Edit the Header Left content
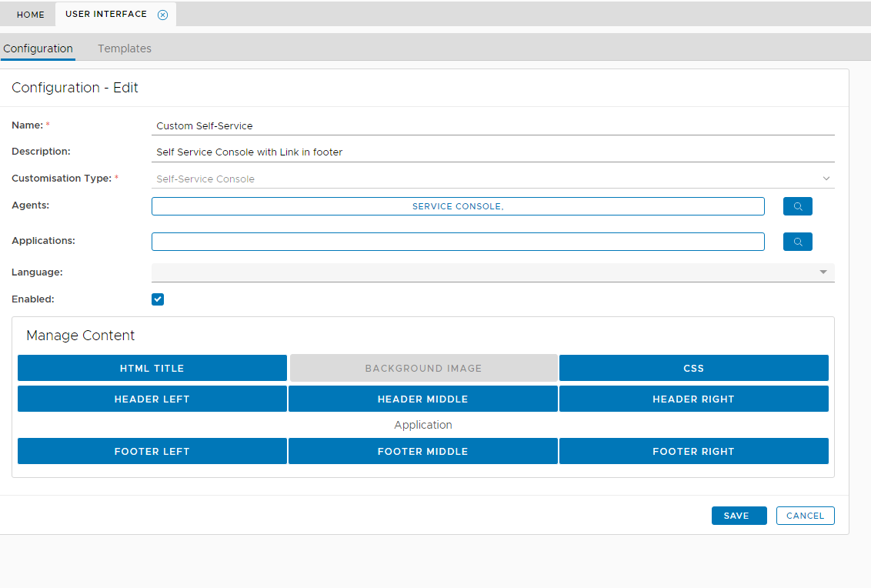This screenshot has width=871, height=588. 152,399
